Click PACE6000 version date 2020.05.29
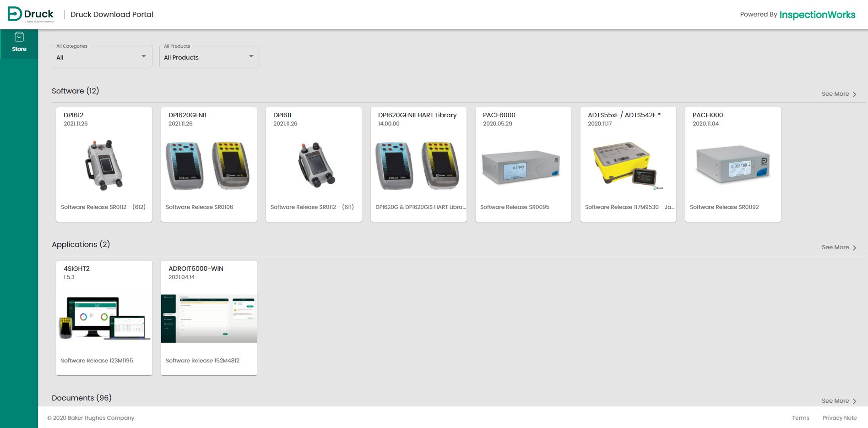The width and height of the screenshot is (868, 428). point(498,124)
